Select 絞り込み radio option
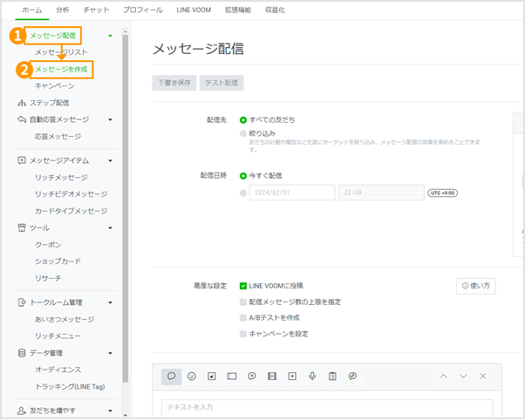The width and height of the screenshot is (525, 420). [x=243, y=134]
